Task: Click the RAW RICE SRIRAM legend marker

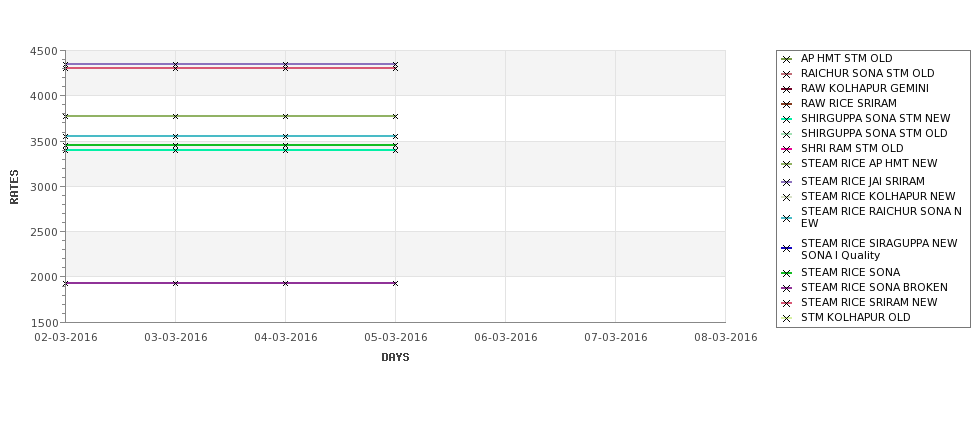Action: click(787, 104)
